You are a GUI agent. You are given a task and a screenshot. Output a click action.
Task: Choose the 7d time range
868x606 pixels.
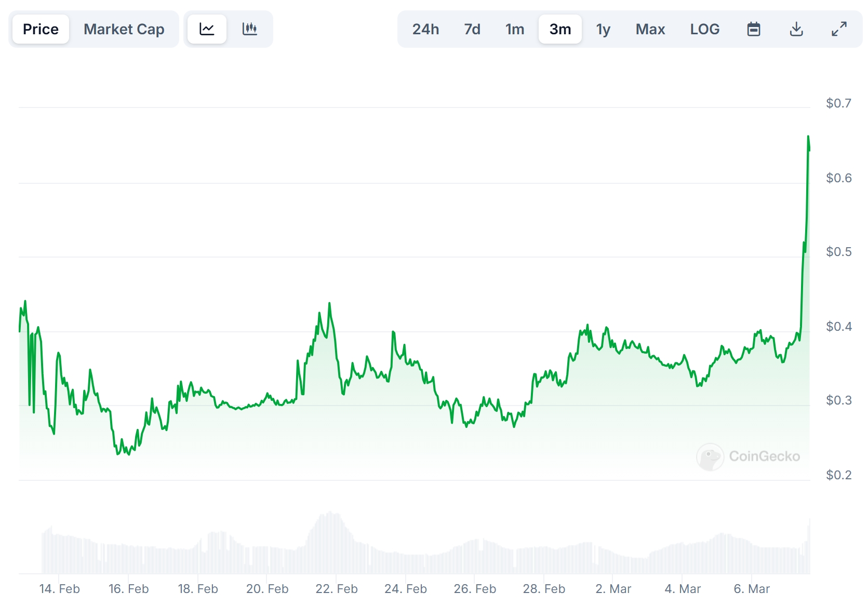point(472,29)
